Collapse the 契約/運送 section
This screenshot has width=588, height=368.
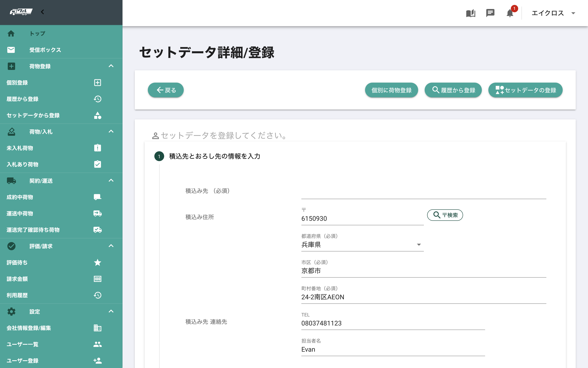[111, 180]
